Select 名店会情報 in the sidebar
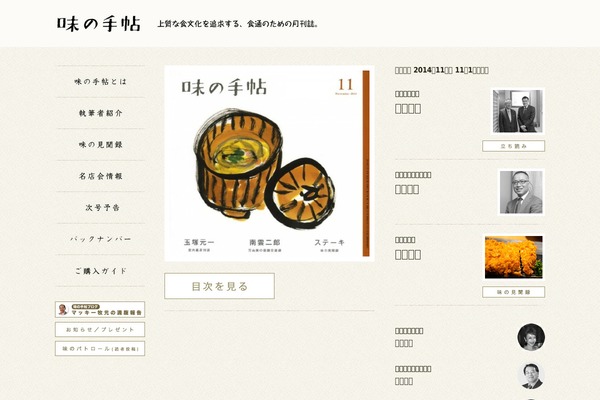This screenshot has height=400, width=600. (x=100, y=176)
